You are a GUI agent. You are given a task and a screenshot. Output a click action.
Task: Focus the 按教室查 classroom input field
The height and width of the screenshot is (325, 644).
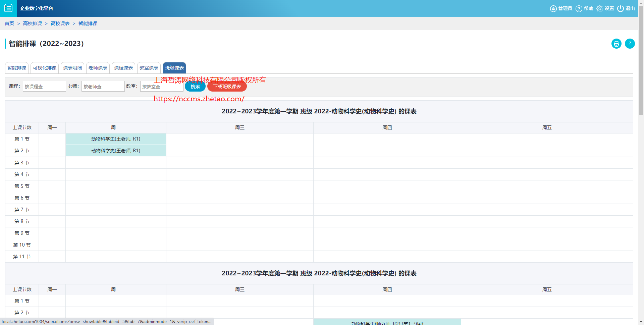[162, 86]
